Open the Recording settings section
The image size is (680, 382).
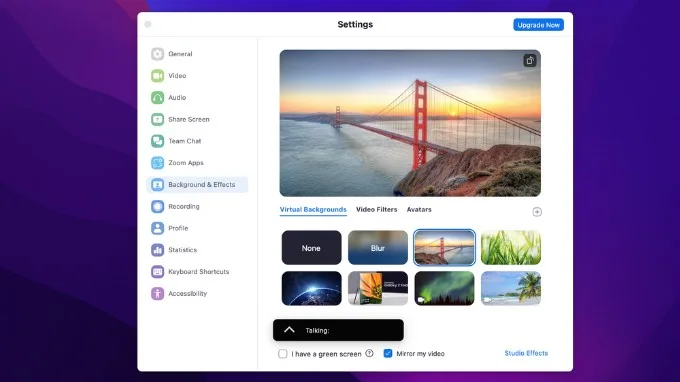197,206
